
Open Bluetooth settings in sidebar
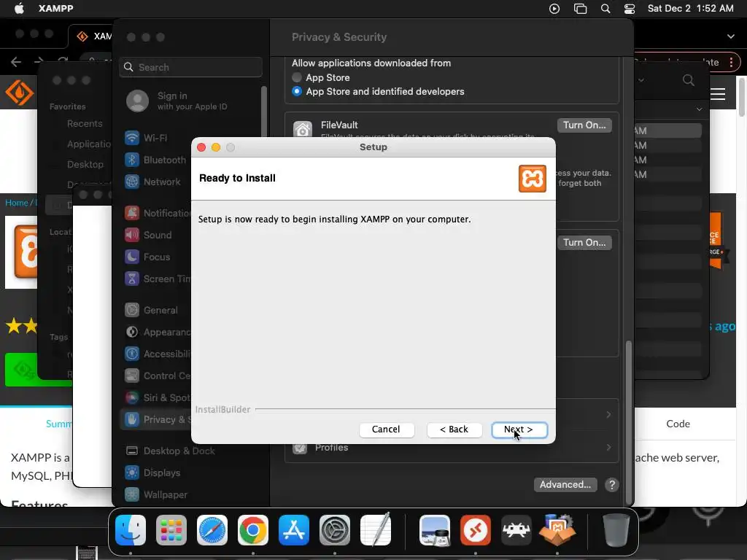click(x=155, y=160)
